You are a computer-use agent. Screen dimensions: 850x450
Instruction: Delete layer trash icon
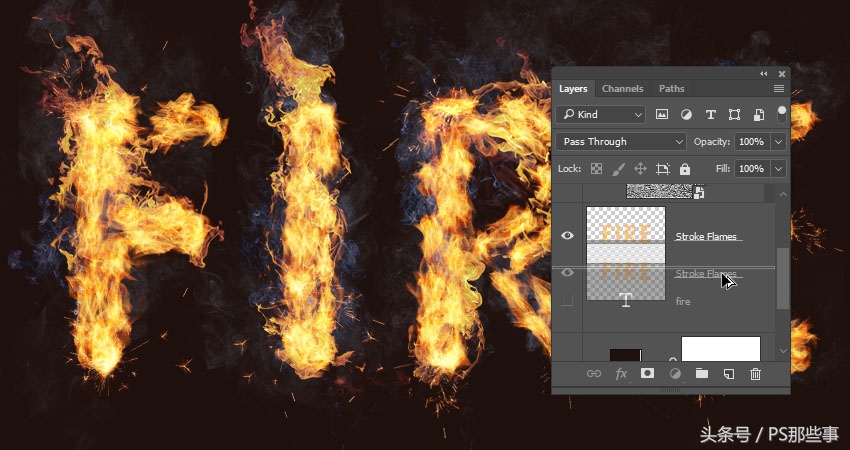point(755,374)
